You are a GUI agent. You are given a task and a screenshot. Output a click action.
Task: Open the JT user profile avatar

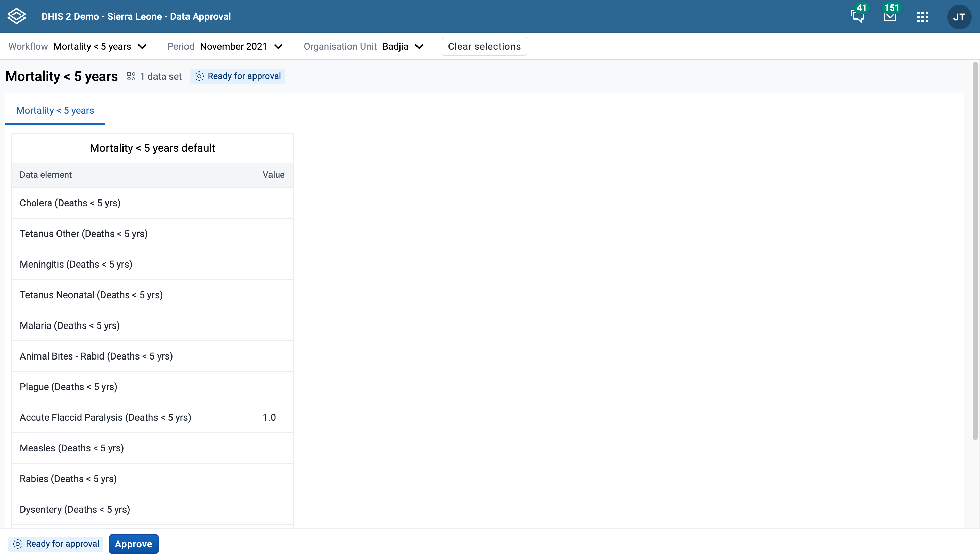point(959,17)
